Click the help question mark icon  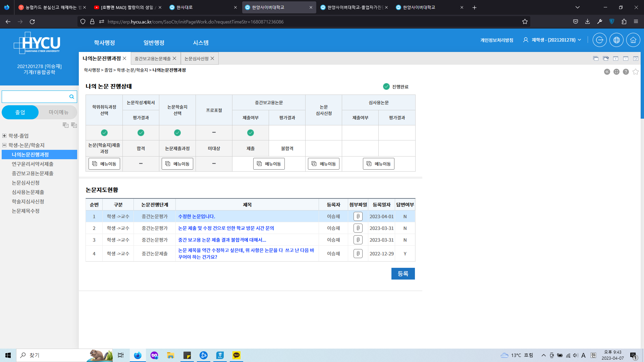pyautogui.click(x=626, y=72)
